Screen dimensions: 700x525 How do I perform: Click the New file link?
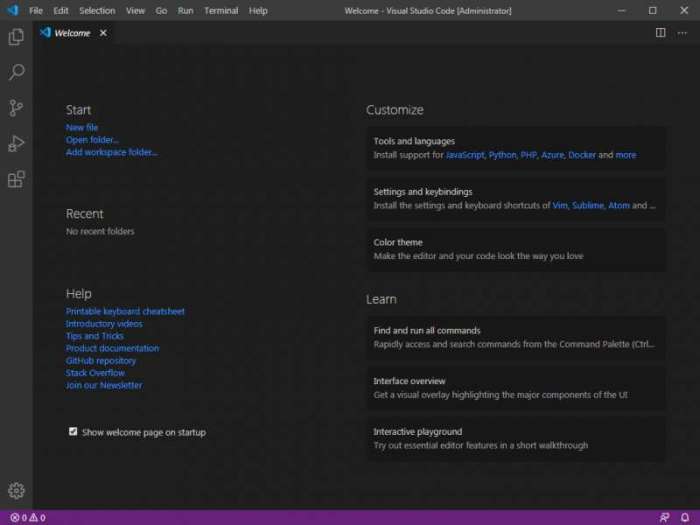[82, 127]
